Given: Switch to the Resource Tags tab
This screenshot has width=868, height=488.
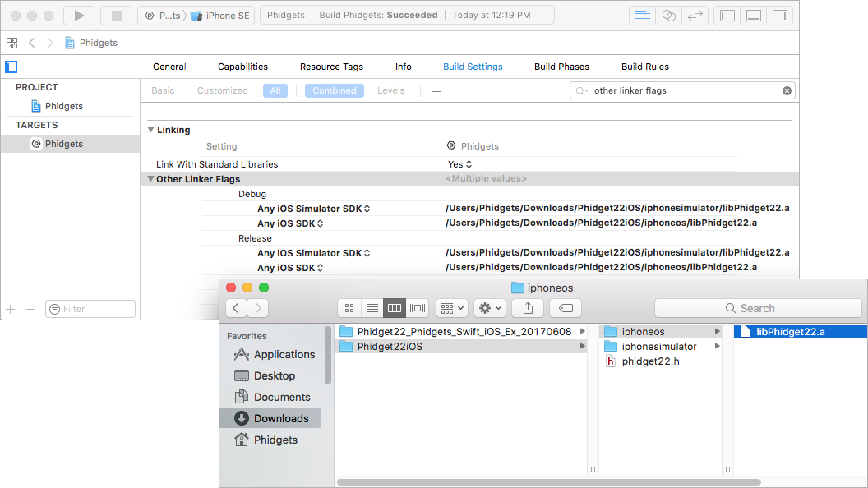Looking at the screenshot, I should point(331,67).
